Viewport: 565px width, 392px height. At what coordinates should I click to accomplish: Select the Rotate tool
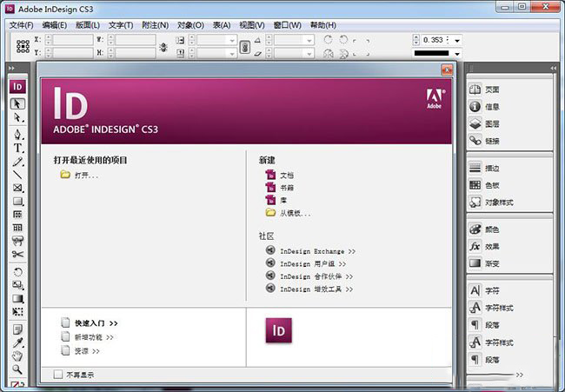(x=17, y=272)
